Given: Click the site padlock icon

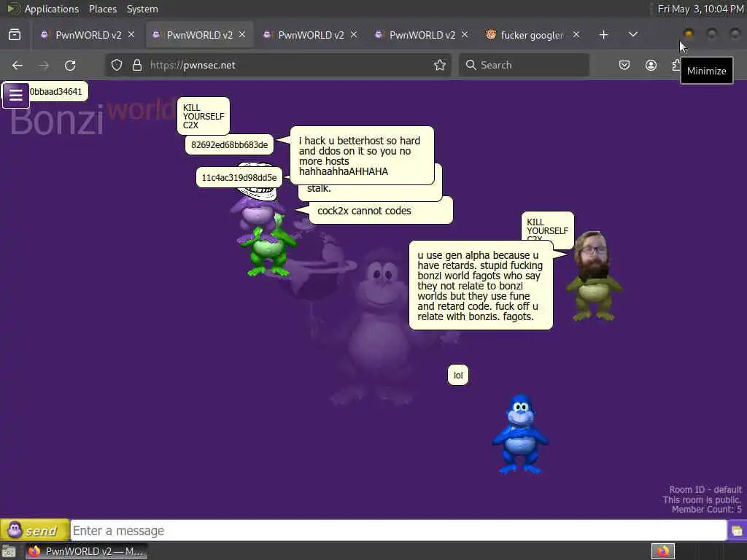Looking at the screenshot, I should [x=137, y=65].
